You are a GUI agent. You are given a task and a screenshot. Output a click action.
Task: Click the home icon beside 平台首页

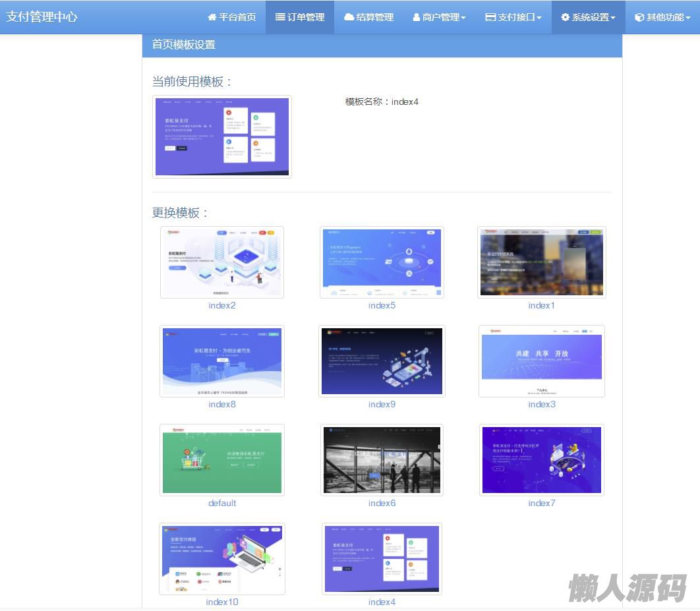212,17
